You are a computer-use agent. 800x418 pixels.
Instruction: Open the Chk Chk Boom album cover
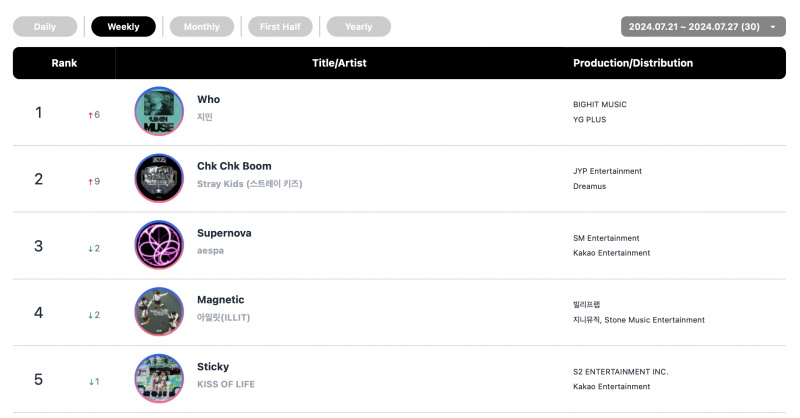coord(159,178)
